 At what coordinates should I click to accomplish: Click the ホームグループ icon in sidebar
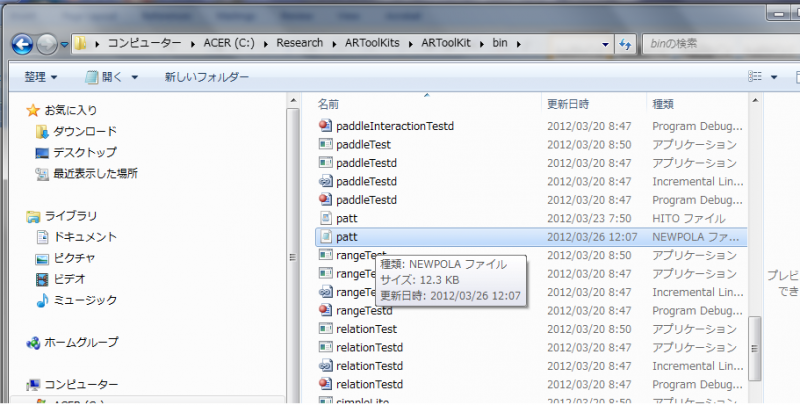point(34,342)
